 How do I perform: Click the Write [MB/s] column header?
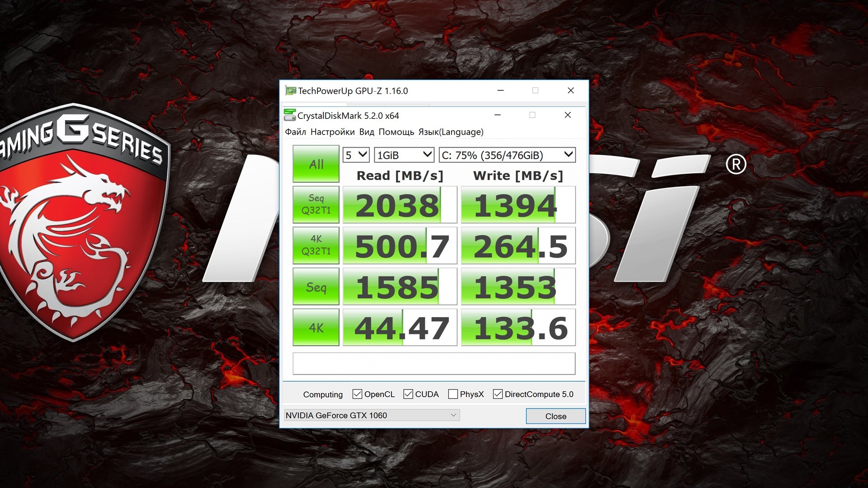point(518,175)
